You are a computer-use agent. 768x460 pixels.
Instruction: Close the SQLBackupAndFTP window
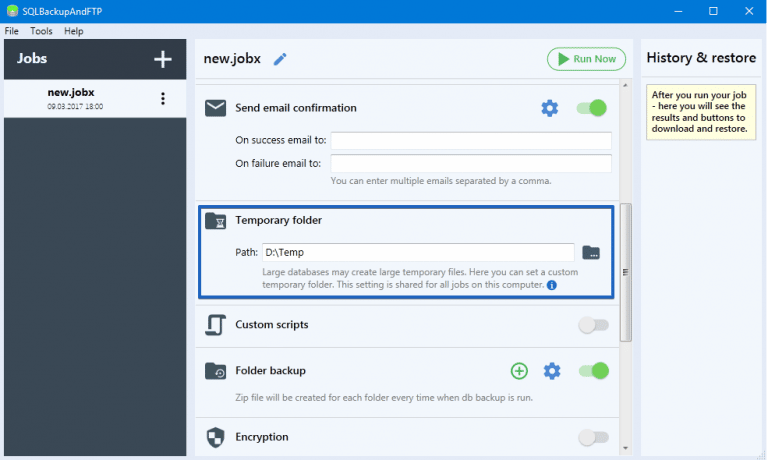click(749, 11)
